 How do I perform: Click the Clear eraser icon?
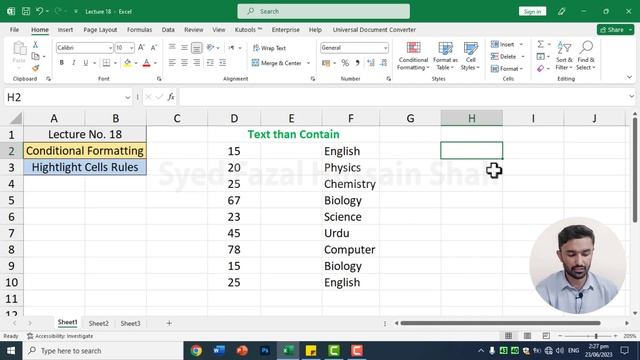[540, 69]
